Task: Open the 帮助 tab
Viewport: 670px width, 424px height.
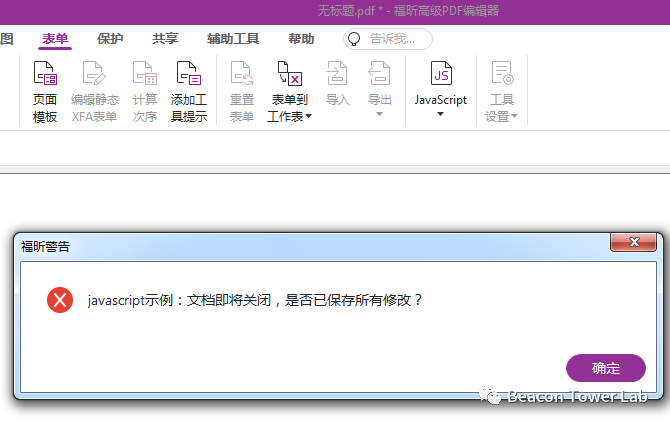Action: 301,39
